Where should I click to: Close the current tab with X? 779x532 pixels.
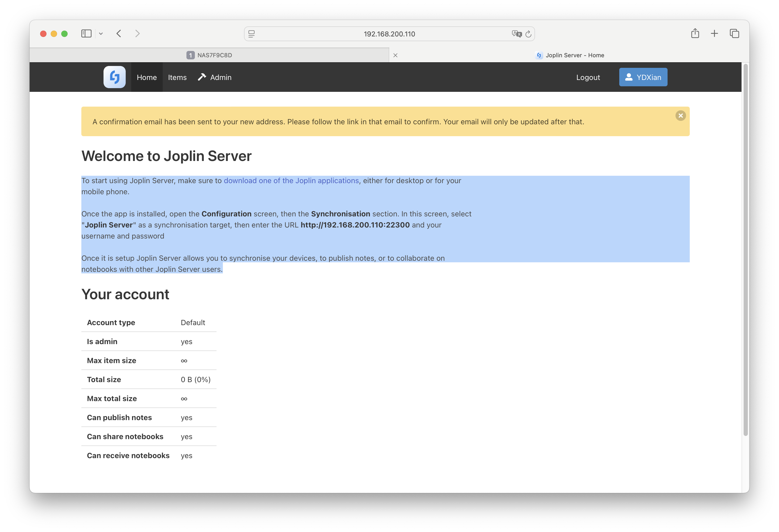pyautogui.click(x=396, y=55)
